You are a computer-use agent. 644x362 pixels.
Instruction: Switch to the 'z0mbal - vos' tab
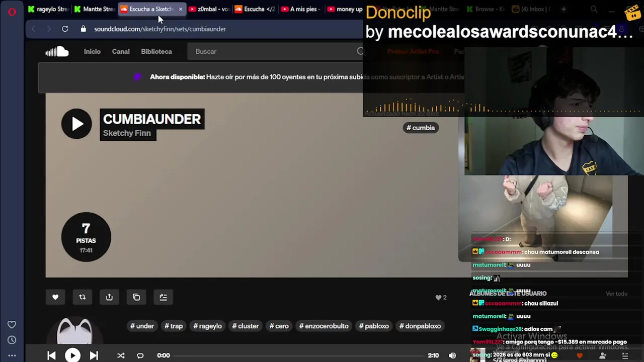[x=209, y=9]
